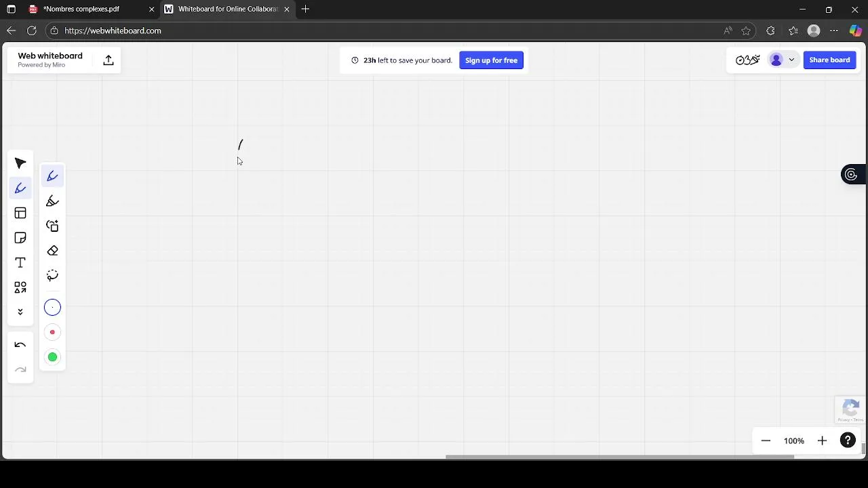The height and width of the screenshot is (488, 868).
Task: Click the timer clock icon
Action: pyautogui.click(x=355, y=60)
